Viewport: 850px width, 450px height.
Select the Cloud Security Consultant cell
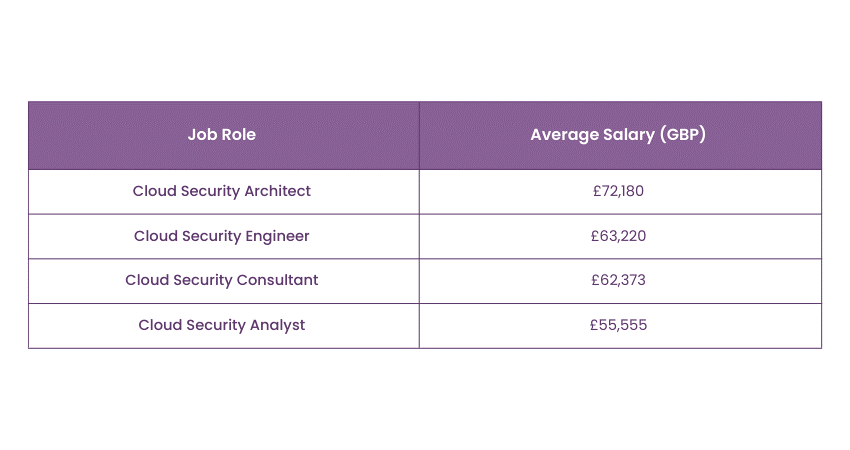[x=222, y=280]
